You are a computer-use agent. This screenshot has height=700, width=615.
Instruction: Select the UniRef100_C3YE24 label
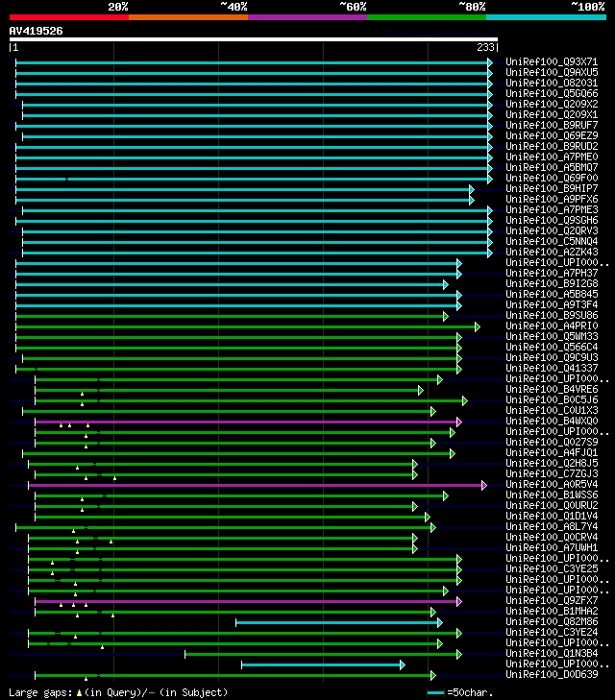tap(552, 632)
